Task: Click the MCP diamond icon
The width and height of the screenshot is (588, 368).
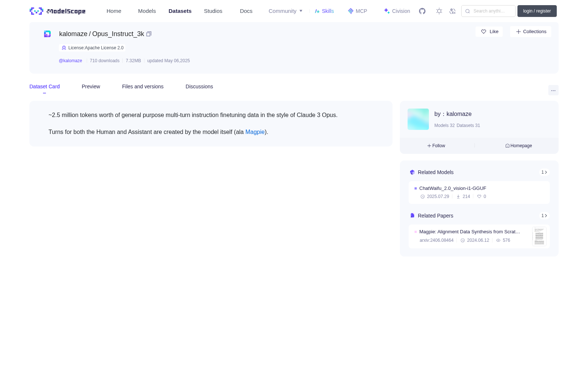Action: (351, 11)
